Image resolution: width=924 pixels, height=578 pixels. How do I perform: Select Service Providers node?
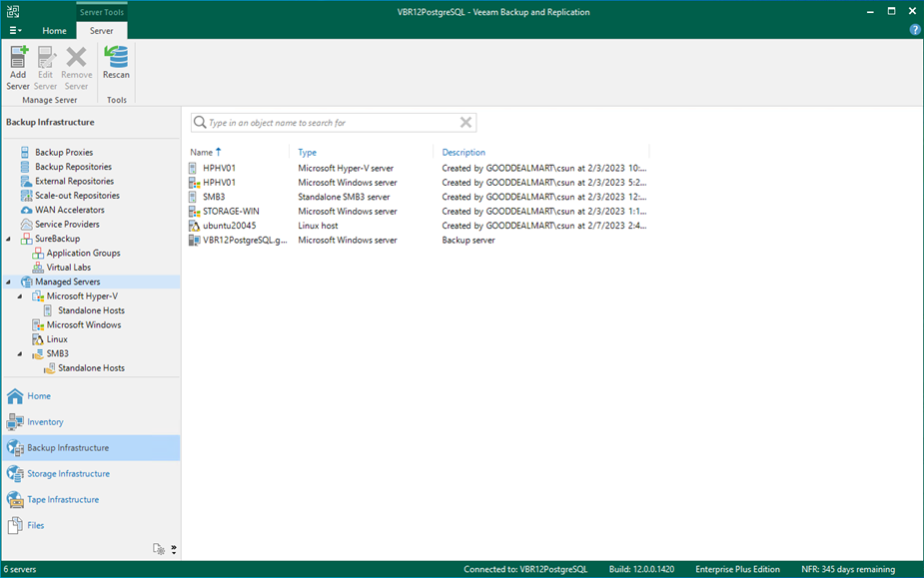coord(67,224)
